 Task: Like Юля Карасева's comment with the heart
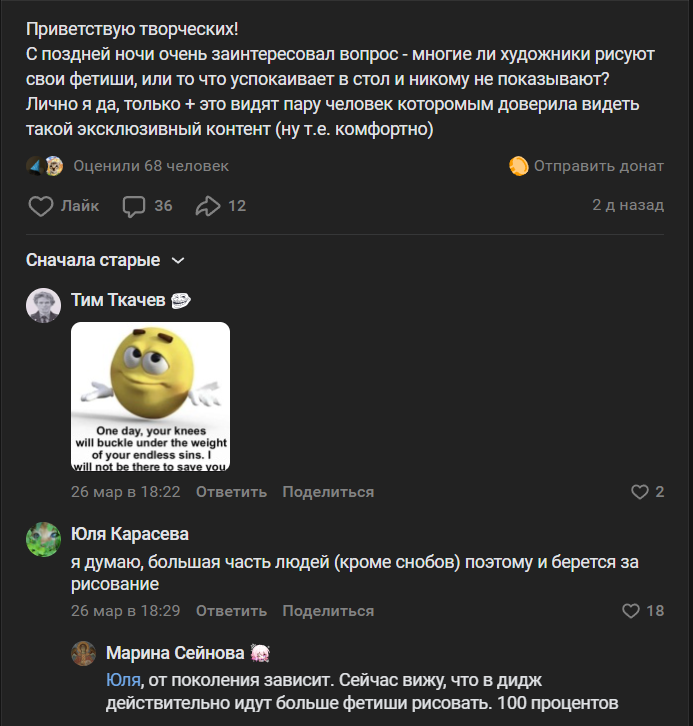tap(631, 611)
